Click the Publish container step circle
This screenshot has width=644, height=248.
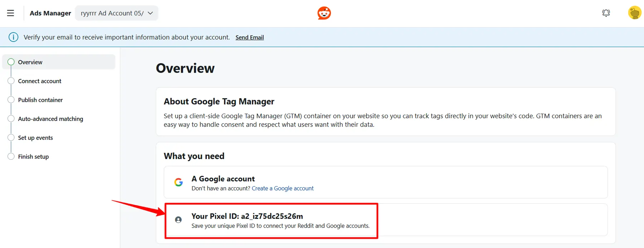[x=11, y=100]
